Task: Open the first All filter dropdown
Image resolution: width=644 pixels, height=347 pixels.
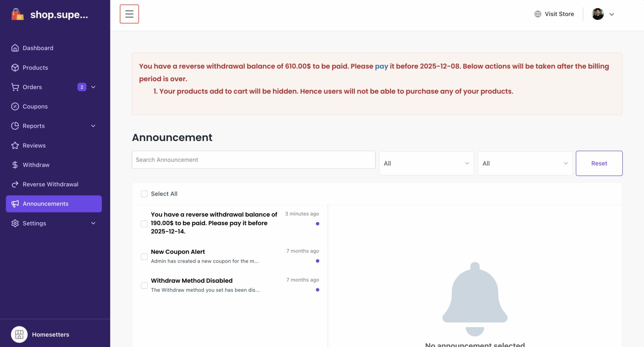Action: click(x=426, y=163)
